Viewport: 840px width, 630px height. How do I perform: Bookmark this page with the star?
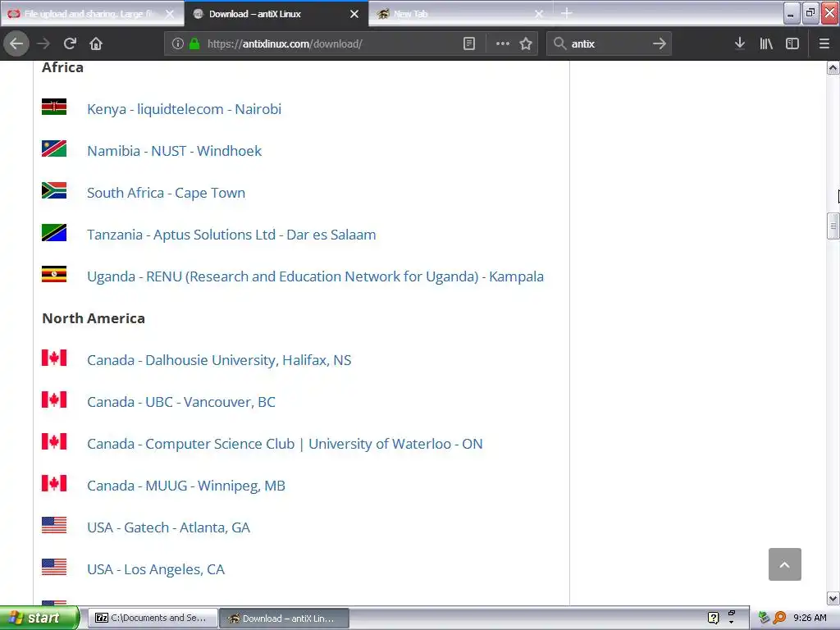526,44
